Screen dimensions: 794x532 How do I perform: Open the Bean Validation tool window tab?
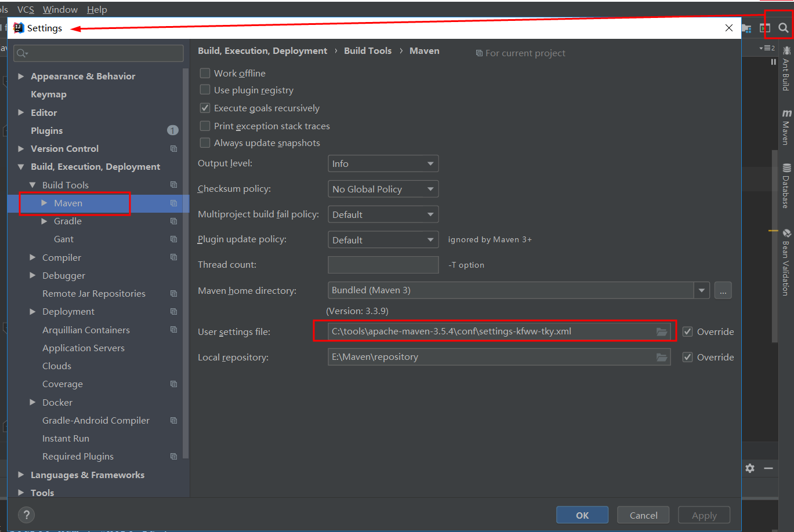click(x=786, y=262)
